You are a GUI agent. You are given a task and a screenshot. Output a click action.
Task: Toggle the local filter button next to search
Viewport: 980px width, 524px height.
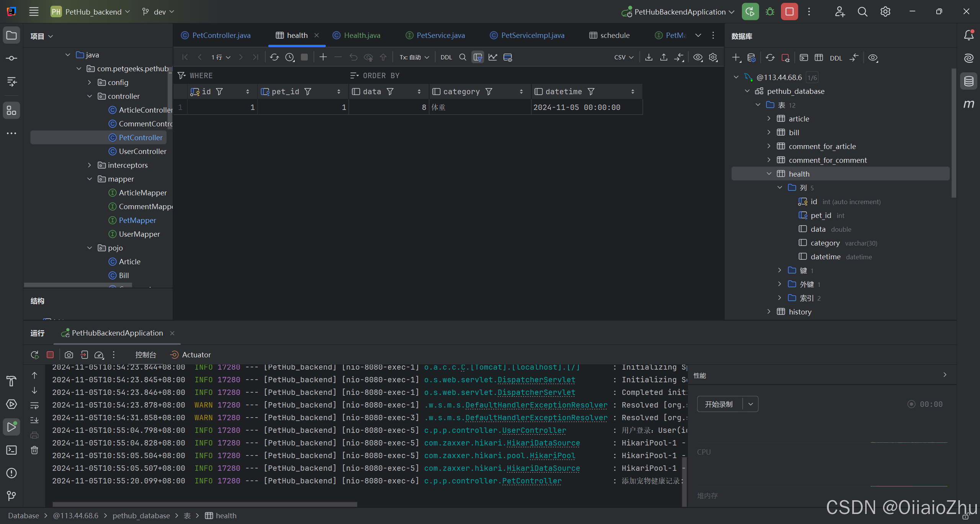[478, 57]
